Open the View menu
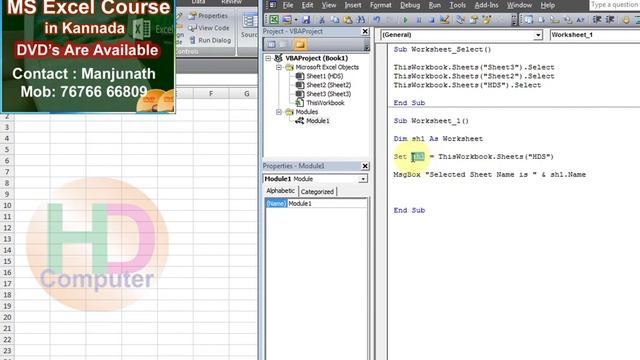 tap(329, 5)
